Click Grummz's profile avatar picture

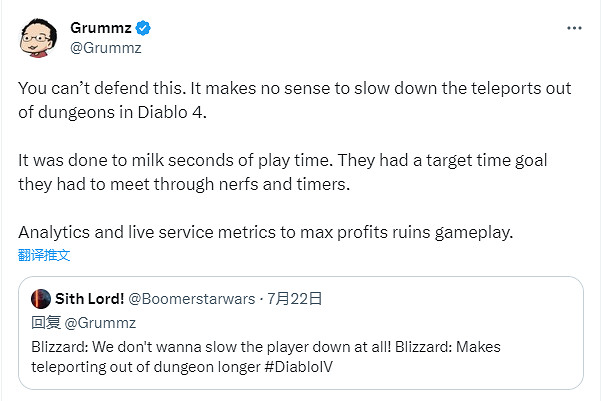[x=37, y=37]
